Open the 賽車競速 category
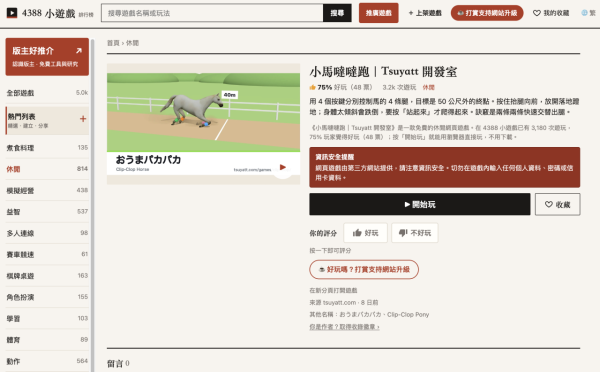600x372 pixels. [47, 254]
